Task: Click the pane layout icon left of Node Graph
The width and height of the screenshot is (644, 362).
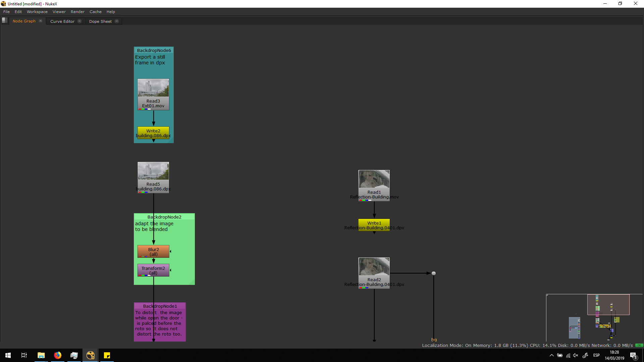Action: tap(5, 20)
